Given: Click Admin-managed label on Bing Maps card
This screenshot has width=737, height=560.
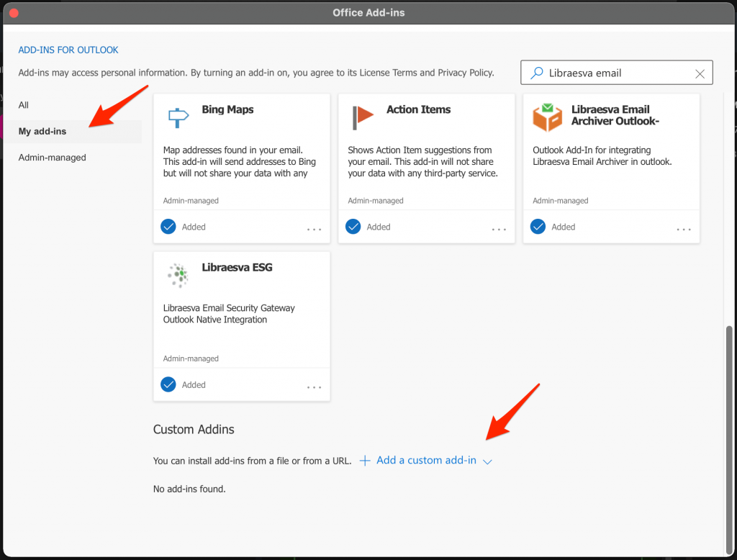Looking at the screenshot, I should click(x=191, y=201).
